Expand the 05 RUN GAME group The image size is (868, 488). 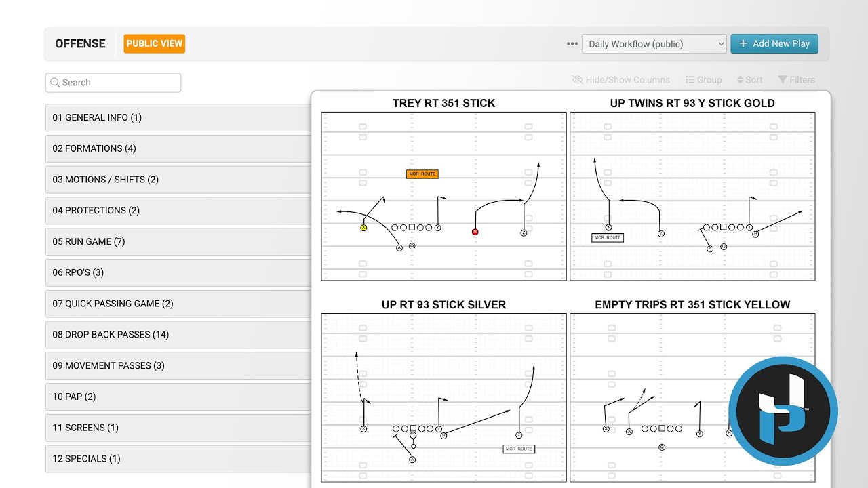pos(178,242)
